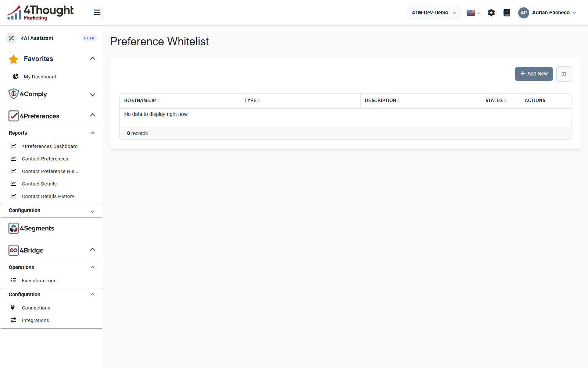Open Integrations
Image resolution: width=588 pixels, height=368 pixels.
tap(35, 321)
